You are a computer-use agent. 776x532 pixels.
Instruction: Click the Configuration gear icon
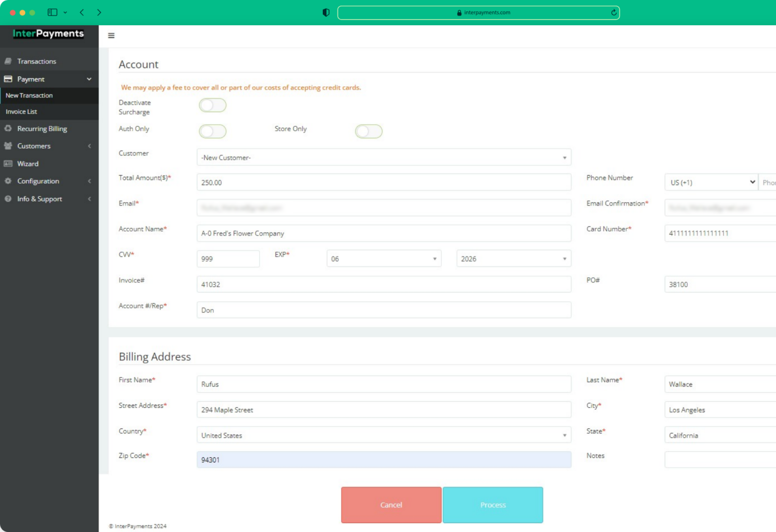click(x=8, y=181)
